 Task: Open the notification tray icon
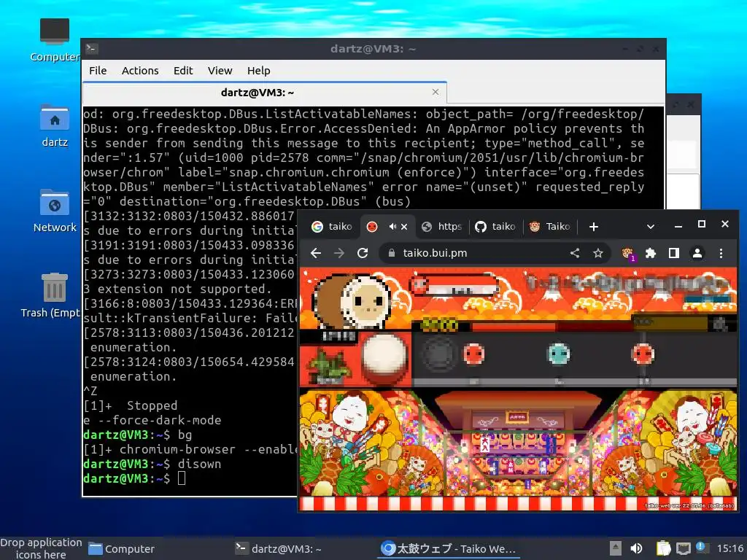tap(701, 548)
